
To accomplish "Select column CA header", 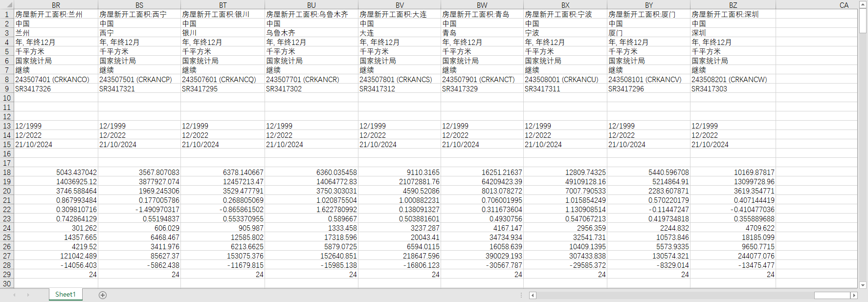I will coord(844,5).
